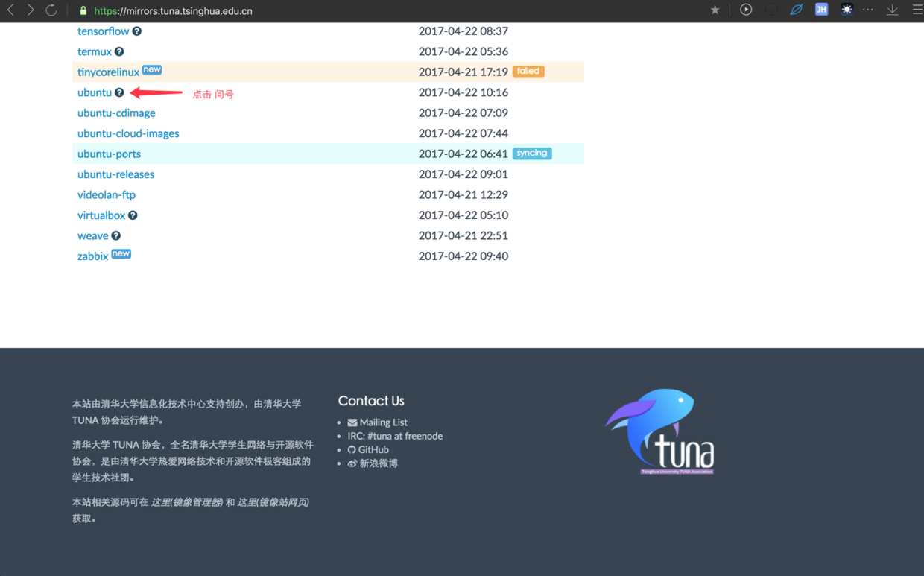Click ubuntu-ports timestamp 2017-04-22 06:41
The height and width of the screenshot is (576, 924).
click(463, 154)
